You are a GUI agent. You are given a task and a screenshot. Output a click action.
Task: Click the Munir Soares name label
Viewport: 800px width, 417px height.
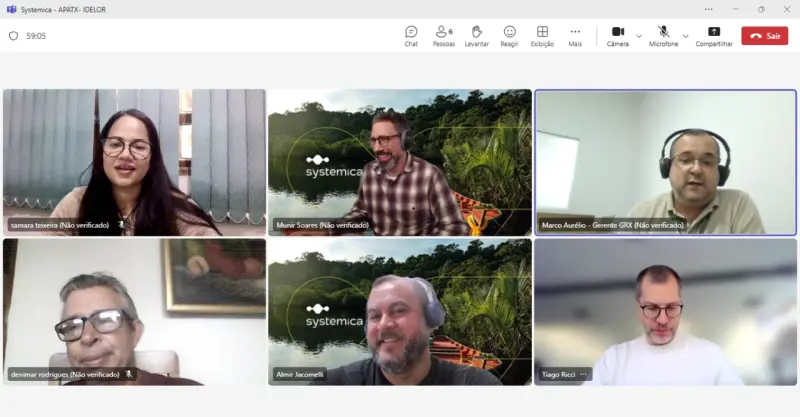tap(322, 226)
